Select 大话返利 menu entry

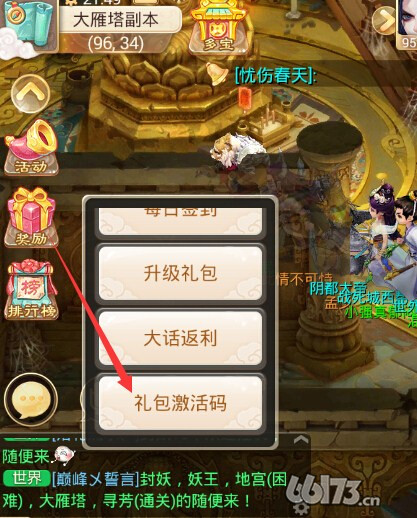180,338
